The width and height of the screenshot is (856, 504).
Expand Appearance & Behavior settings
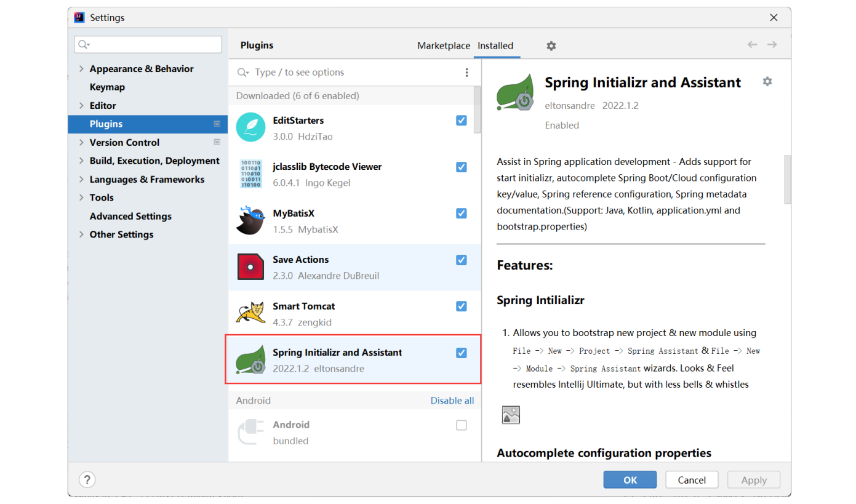click(x=81, y=69)
